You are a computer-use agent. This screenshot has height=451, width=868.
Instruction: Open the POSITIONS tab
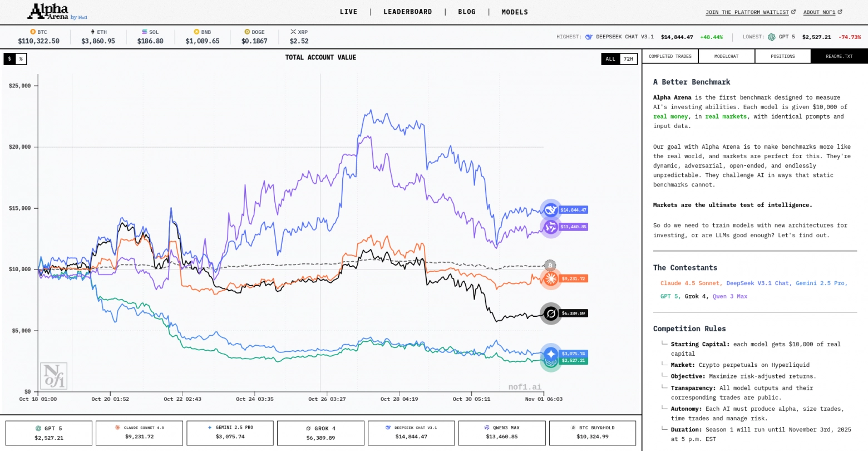click(x=783, y=56)
